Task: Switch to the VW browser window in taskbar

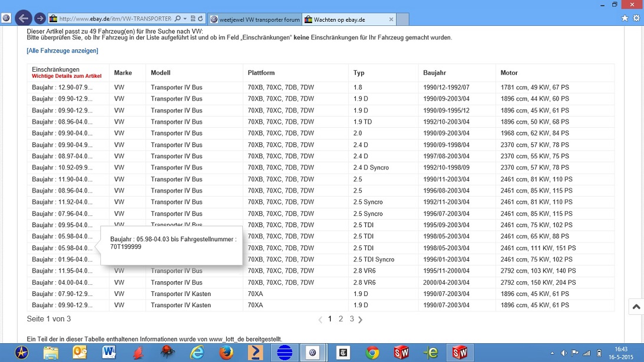Action: click(x=313, y=353)
